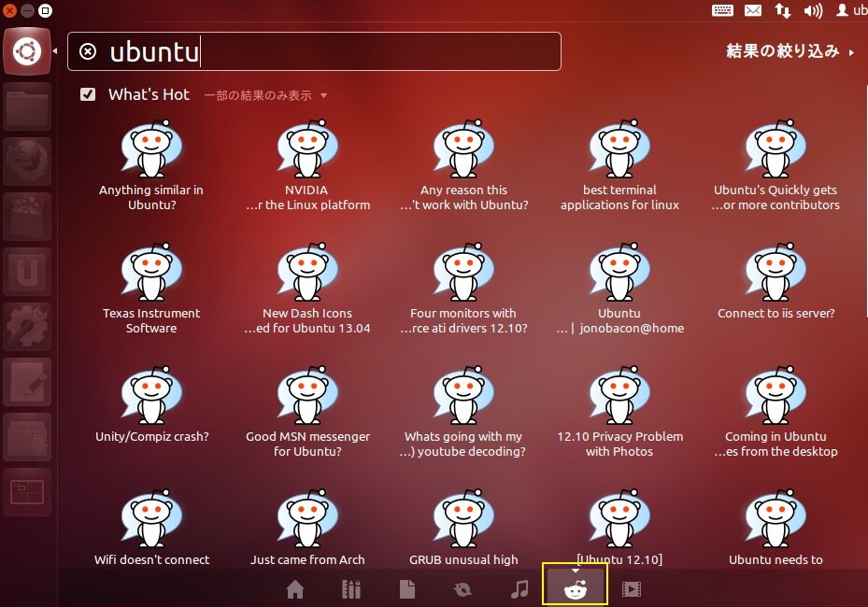Image resolution: width=868 pixels, height=607 pixels.
Task: Open Ubuntu One launcher icon
Action: pos(27,272)
